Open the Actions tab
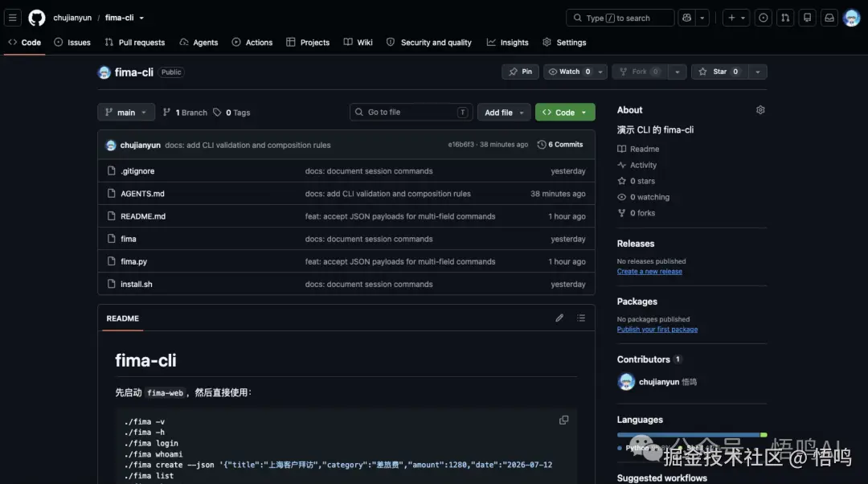Image resolution: width=868 pixels, height=484 pixels. (x=252, y=42)
